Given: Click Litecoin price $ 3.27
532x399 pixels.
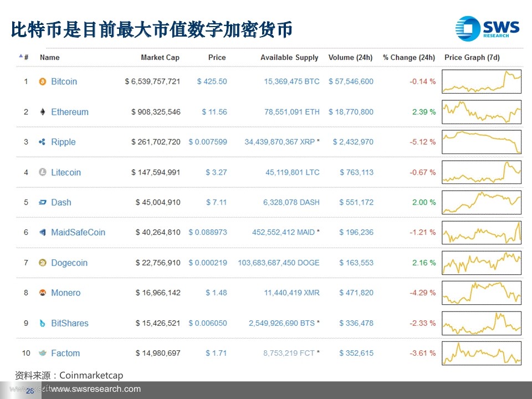Looking at the screenshot, I should [216, 172].
